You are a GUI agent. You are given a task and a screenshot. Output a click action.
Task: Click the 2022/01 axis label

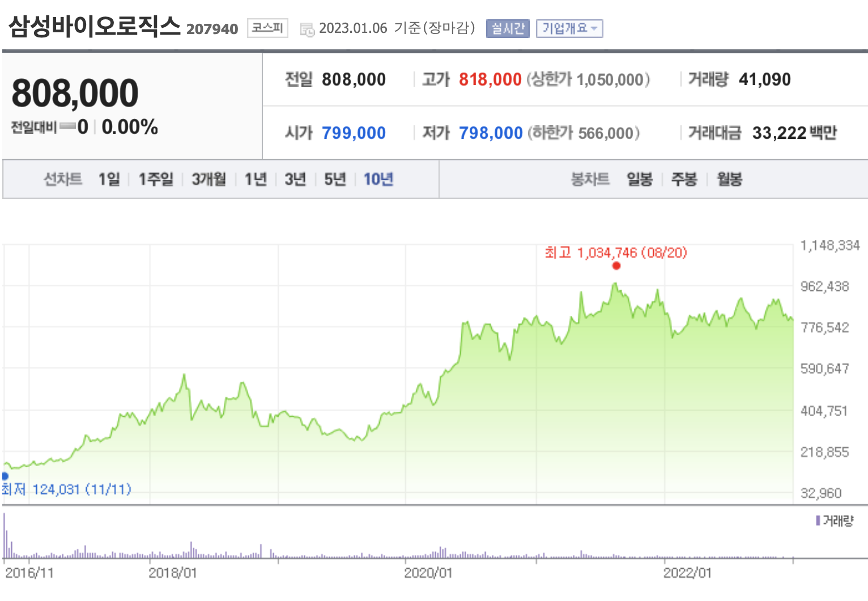687,573
